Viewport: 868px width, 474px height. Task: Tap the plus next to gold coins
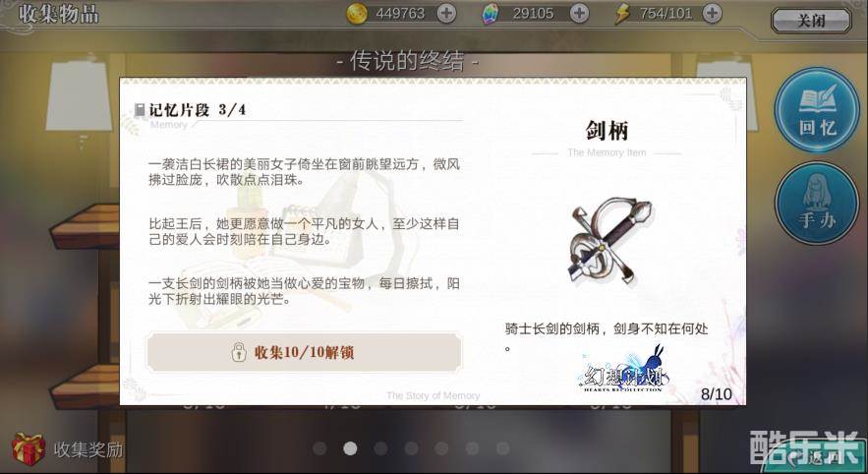pyautogui.click(x=446, y=14)
